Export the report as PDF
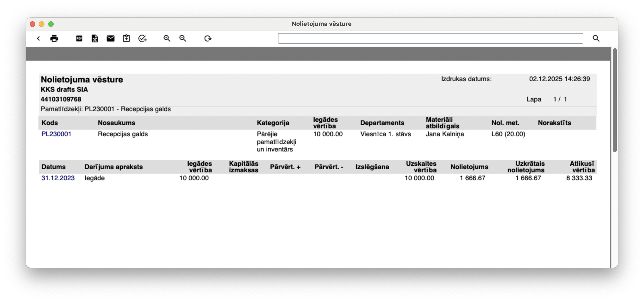The height and width of the screenshot is (302, 644). tap(79, 38)
